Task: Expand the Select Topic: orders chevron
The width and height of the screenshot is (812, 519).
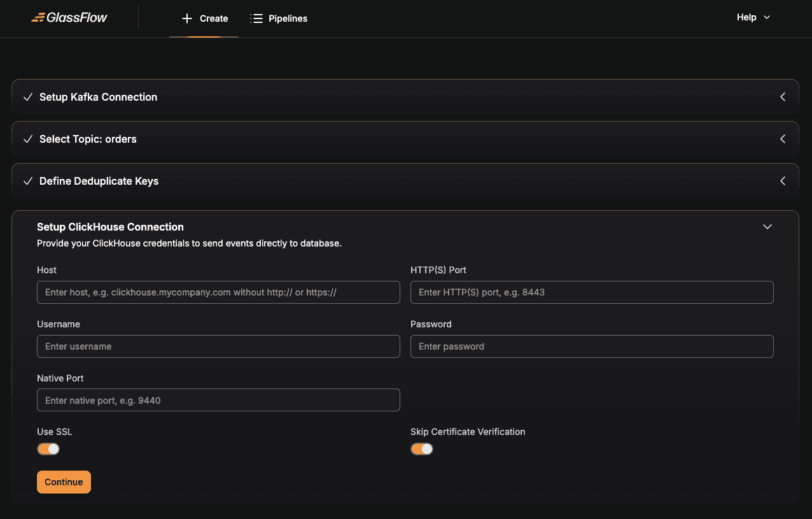Action: [x=782, y=139]
